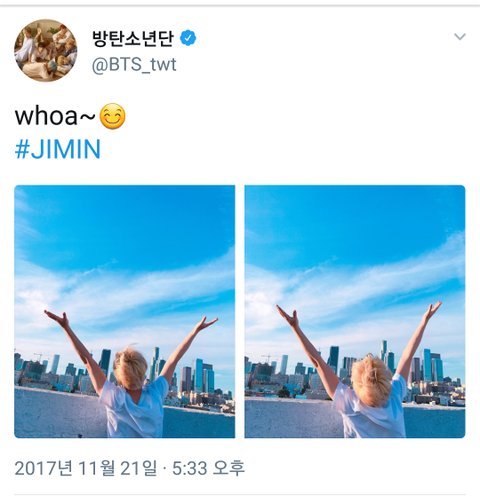Click the tweet date 2017년 11월 21일
The image size is (480, 504).
tap(86, 468)
